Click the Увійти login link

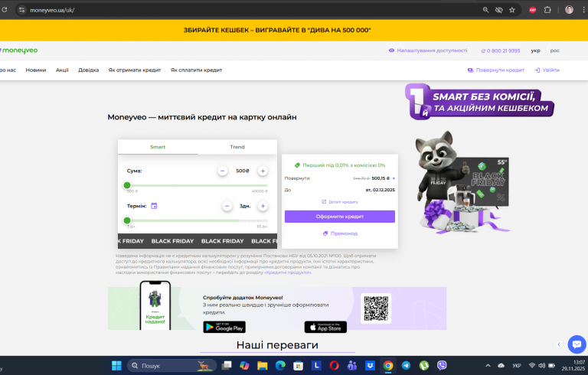tap(547, 70)
